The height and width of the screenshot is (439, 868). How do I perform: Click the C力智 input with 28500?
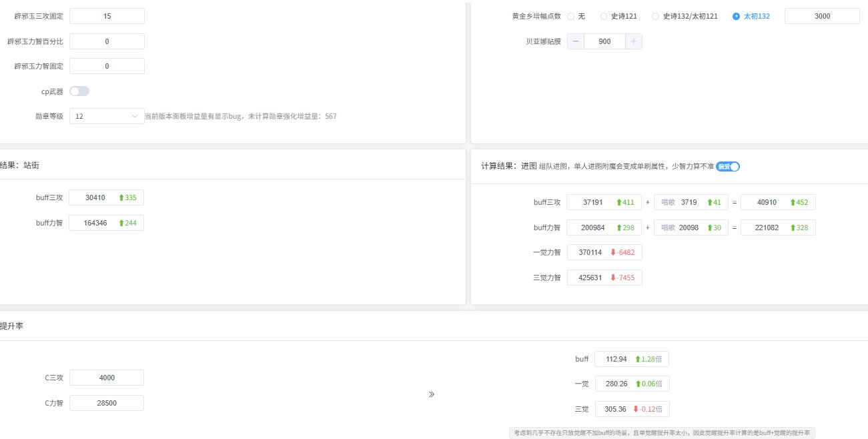(x=107, y=403)
